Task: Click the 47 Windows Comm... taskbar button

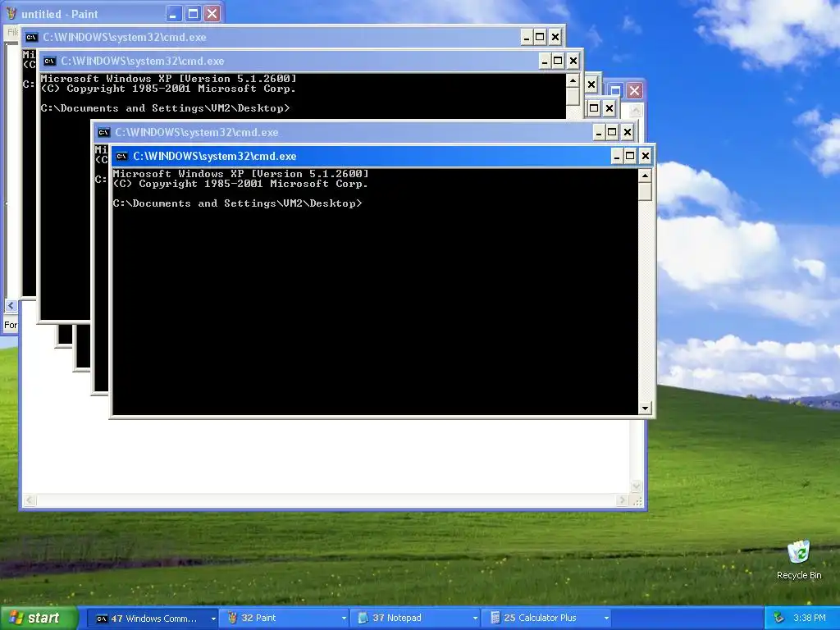Action: tap(153, 619)
